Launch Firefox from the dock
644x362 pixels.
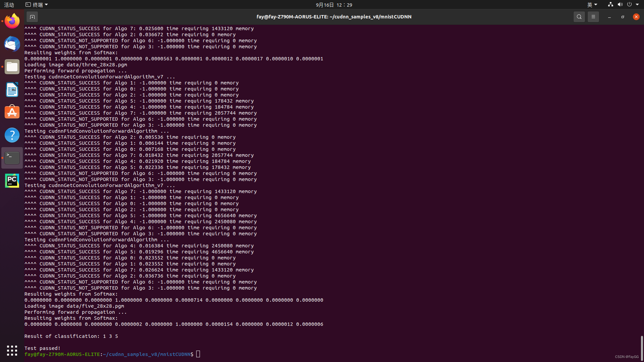[x=12, y=21]
